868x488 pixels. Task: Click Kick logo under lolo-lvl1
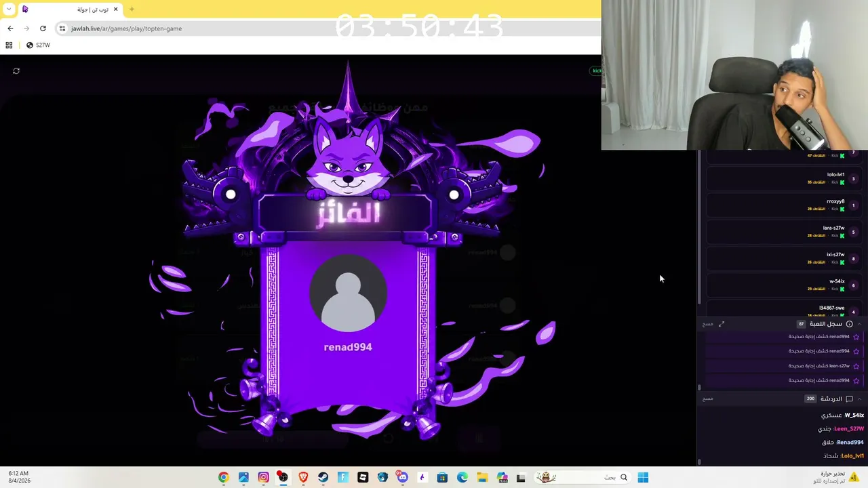[842, 182]
